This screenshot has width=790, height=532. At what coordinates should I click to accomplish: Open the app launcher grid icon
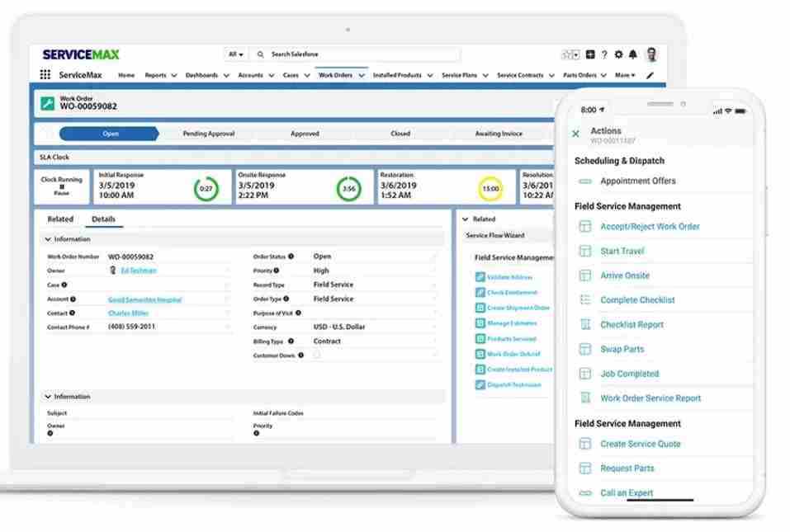point(45,75)
